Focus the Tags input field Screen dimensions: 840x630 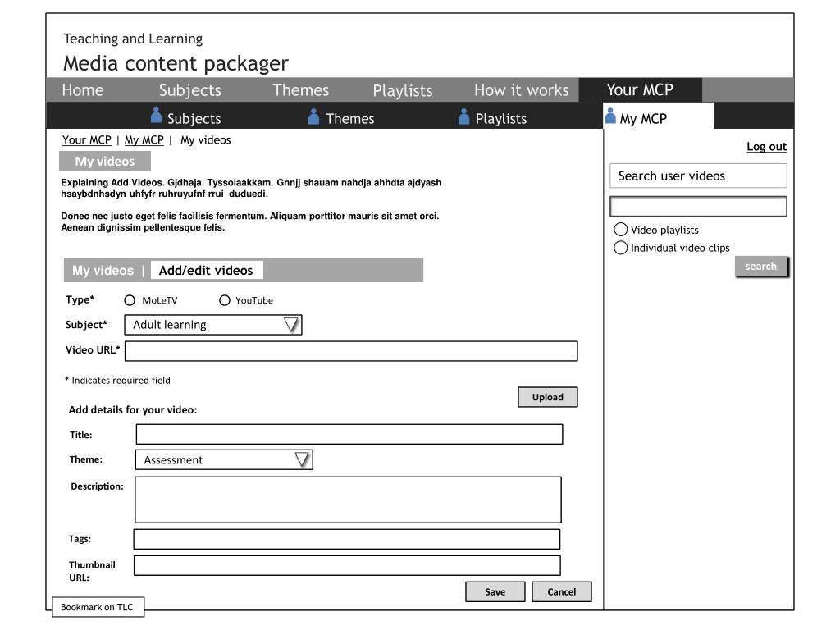(347, 540)
